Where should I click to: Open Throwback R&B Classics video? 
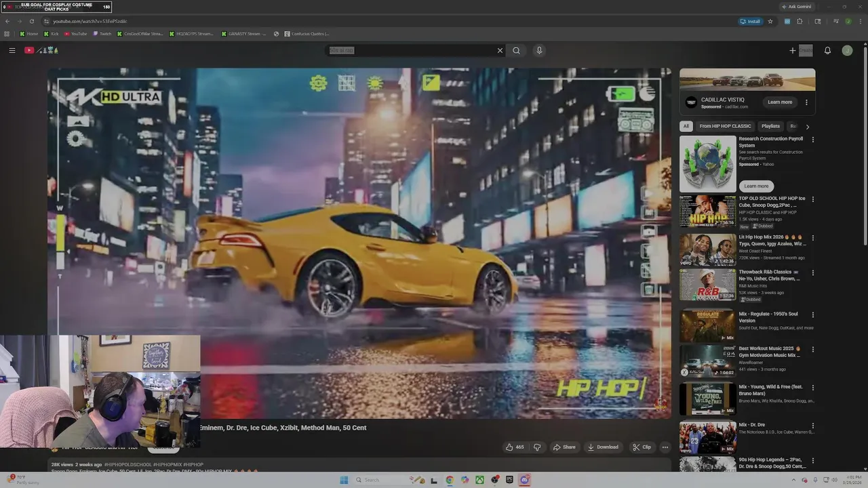coord(770,275)
